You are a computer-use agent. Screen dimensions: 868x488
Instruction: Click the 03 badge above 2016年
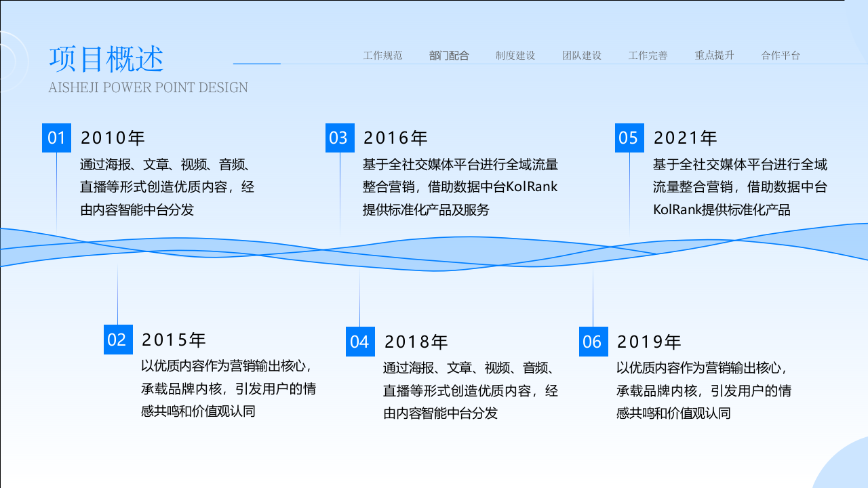(339, 138)
